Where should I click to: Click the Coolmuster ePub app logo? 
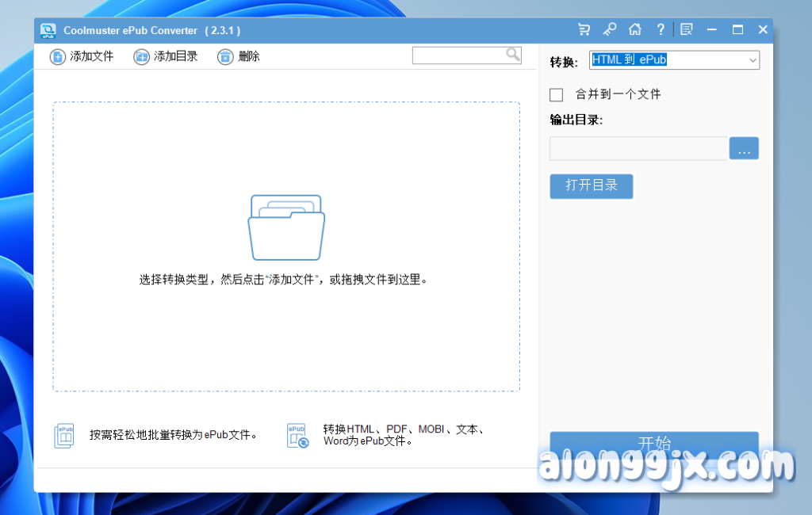point(48,30)
